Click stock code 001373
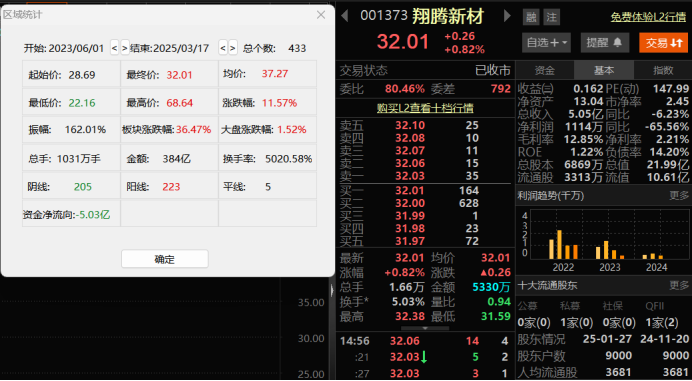Image resolution: width=692 pixels, height=381 pixels. (384, 15)
